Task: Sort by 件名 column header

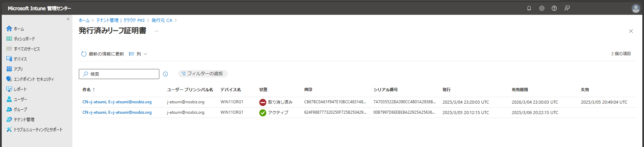Action: point(87,90)
